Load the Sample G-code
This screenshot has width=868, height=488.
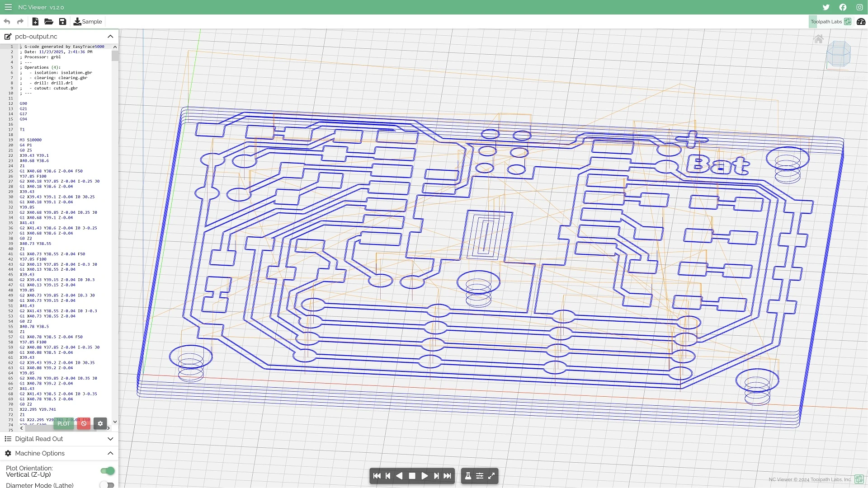click(x=88, y=21)
